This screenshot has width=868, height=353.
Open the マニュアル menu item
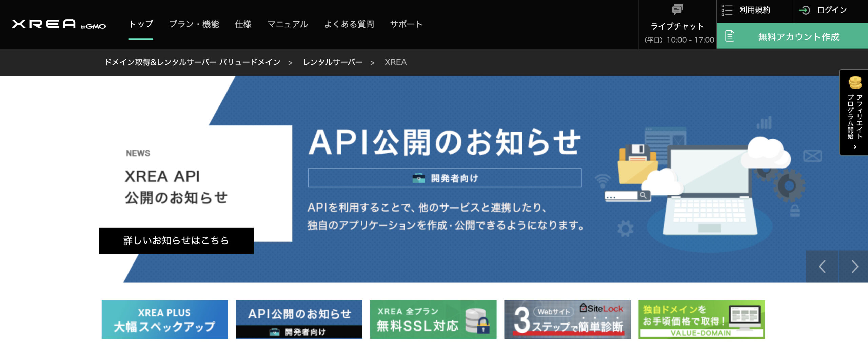pos(288,24)
